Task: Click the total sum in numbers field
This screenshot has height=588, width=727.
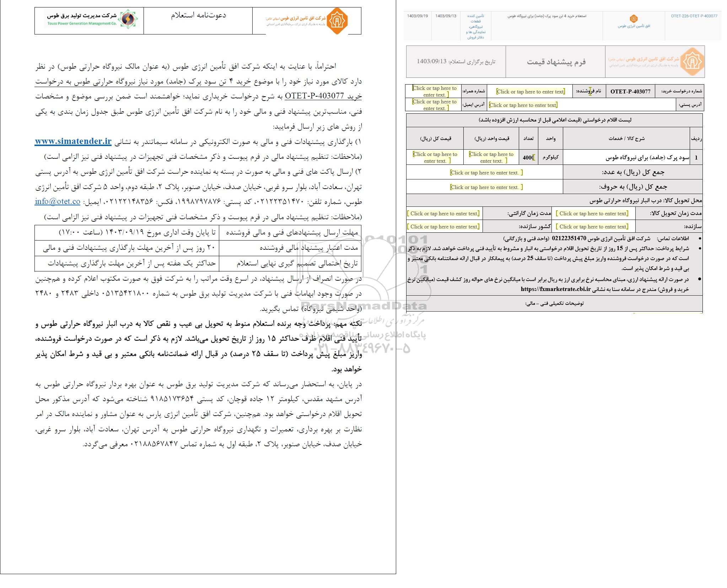Action: tap(486, 173)
